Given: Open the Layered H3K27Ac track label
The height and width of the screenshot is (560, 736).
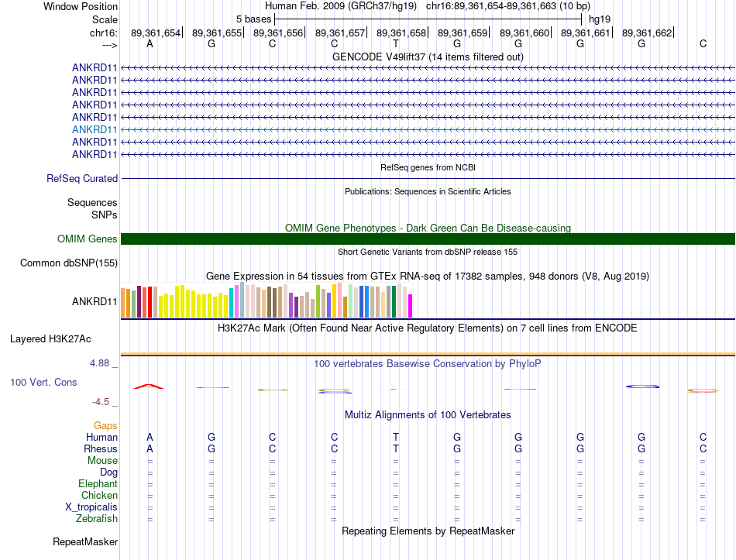Looking at the screenshot, I should click(x=50, y=339).
